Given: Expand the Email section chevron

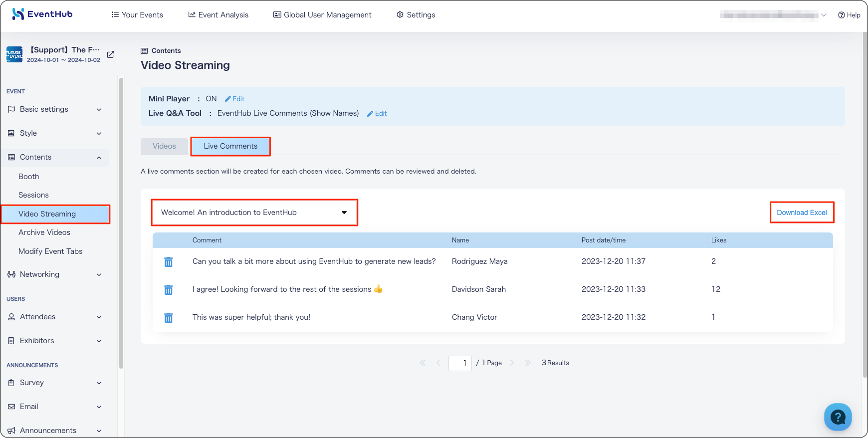Looking at the screenshot, I should click(x=99, y=407).
